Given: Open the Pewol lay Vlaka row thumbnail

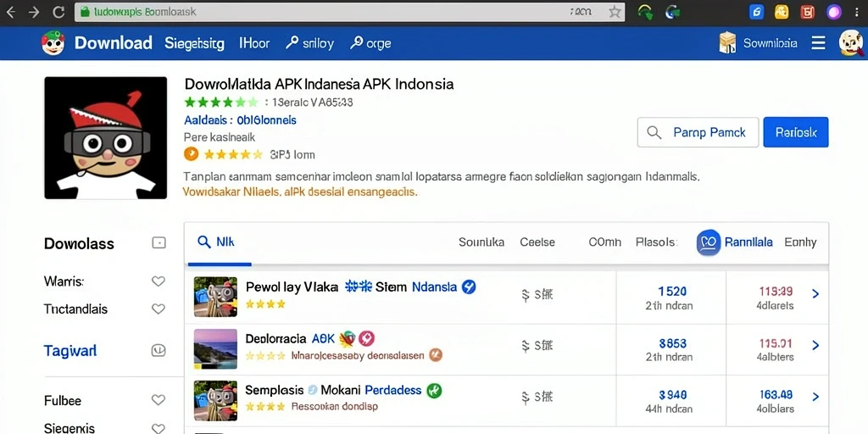Looking at the screenshot, I should click(x=215, y=297).
